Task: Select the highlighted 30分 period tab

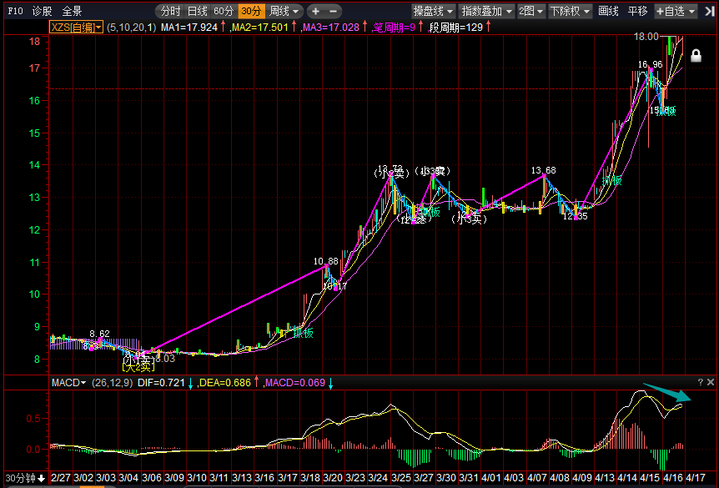Action: click(x=251, y=11)
